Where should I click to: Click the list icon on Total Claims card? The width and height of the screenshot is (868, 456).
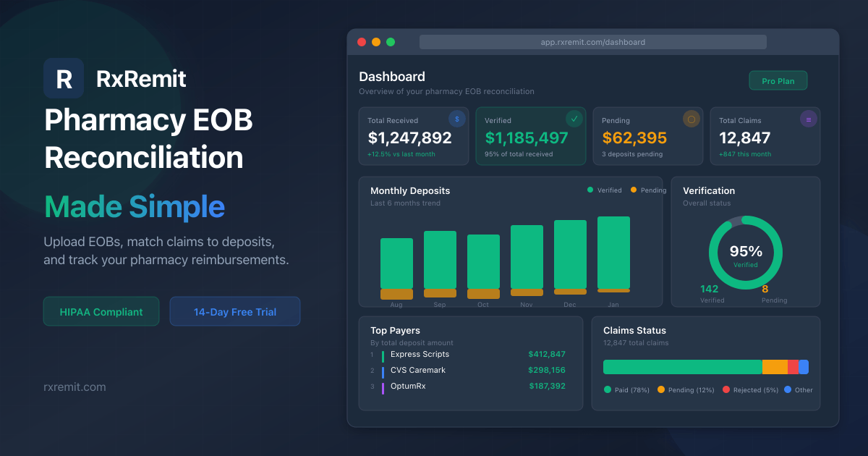coord(809,119)
